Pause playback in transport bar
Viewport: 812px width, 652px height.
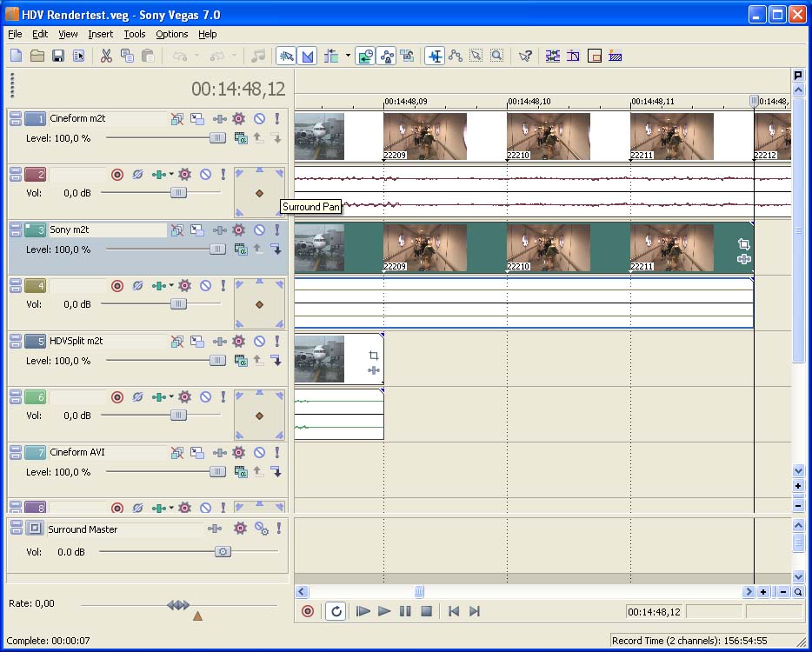pyautogui.click(x=405, y=612)
